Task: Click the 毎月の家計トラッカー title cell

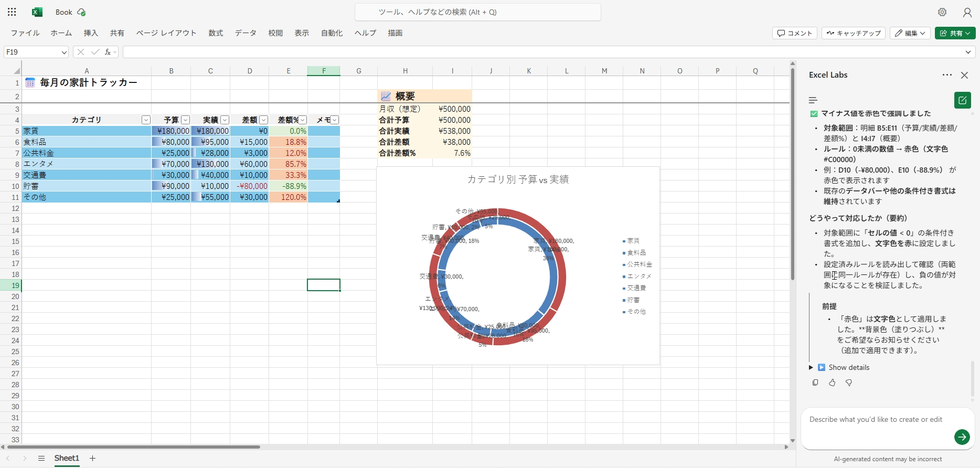Action: click(87, 82)
